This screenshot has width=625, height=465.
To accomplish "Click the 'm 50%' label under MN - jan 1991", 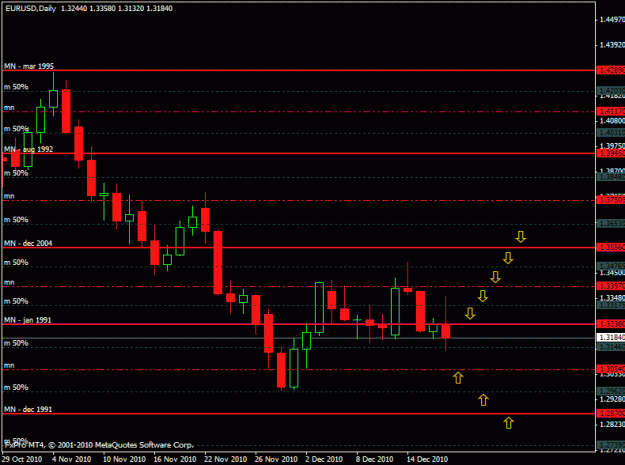I will (16, 343).
